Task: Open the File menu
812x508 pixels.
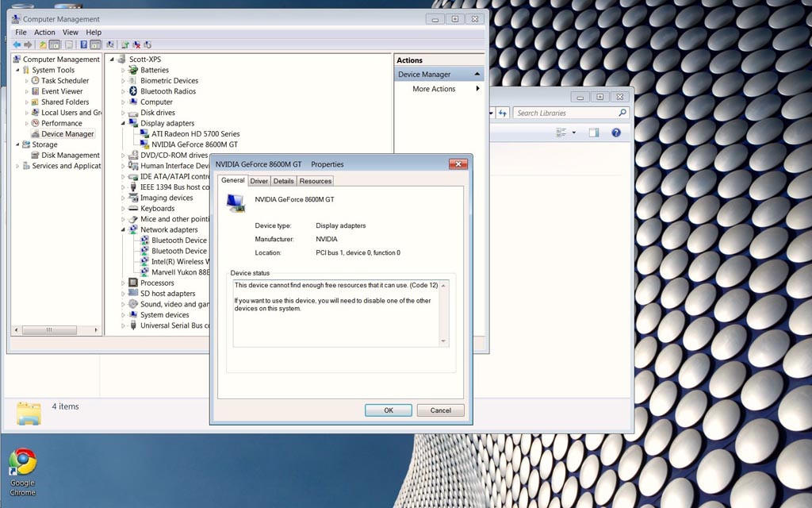Action: [21, 32]
